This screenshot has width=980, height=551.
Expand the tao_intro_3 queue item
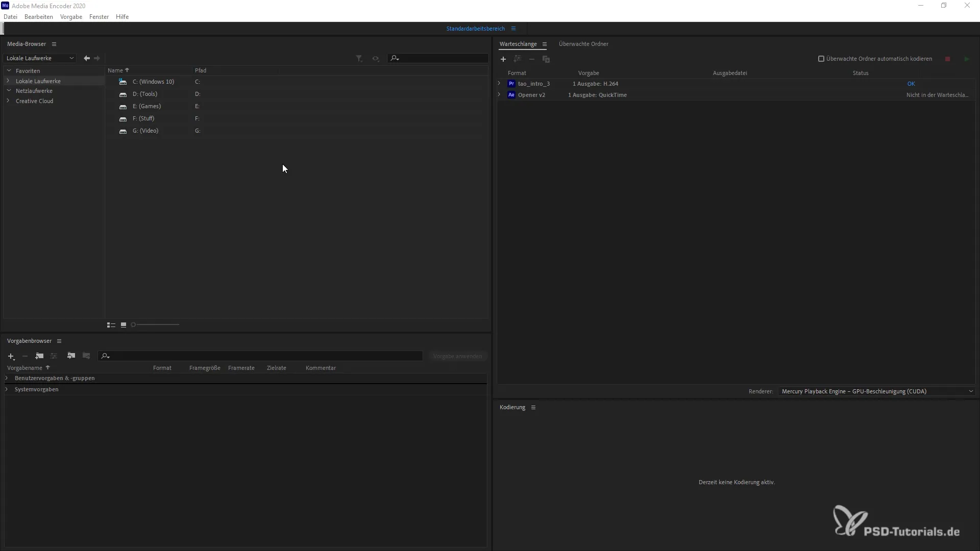[500, 84]
